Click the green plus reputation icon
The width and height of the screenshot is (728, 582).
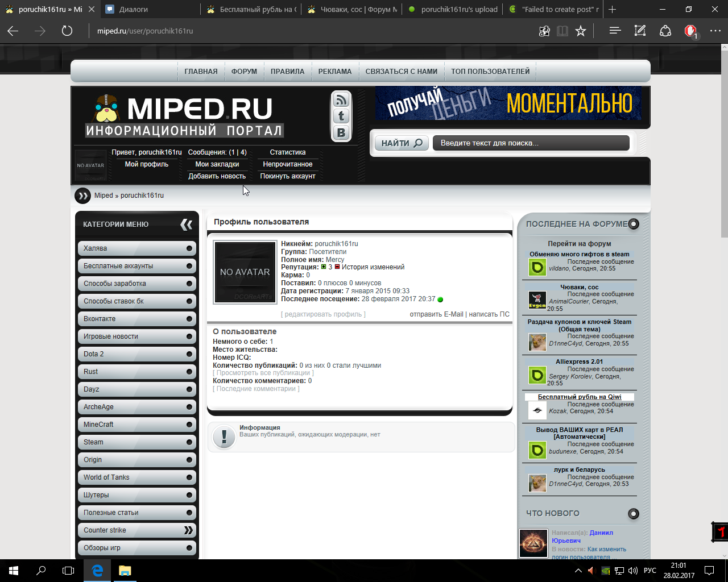click(324, 267)
